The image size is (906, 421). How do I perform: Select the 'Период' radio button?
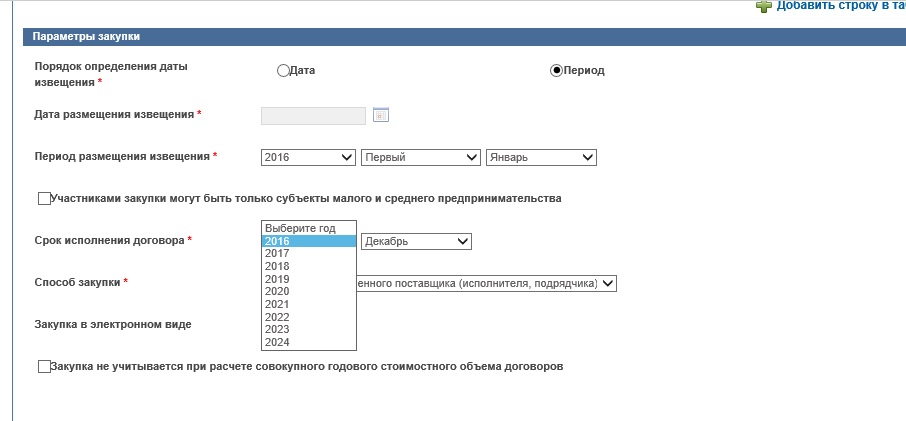(x=557, y=71)
